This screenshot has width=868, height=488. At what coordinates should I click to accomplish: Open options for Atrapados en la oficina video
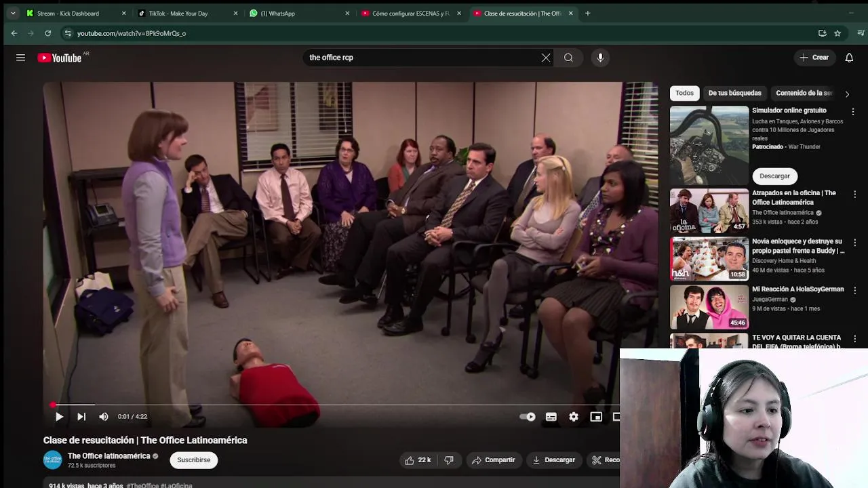click(854, 195)
